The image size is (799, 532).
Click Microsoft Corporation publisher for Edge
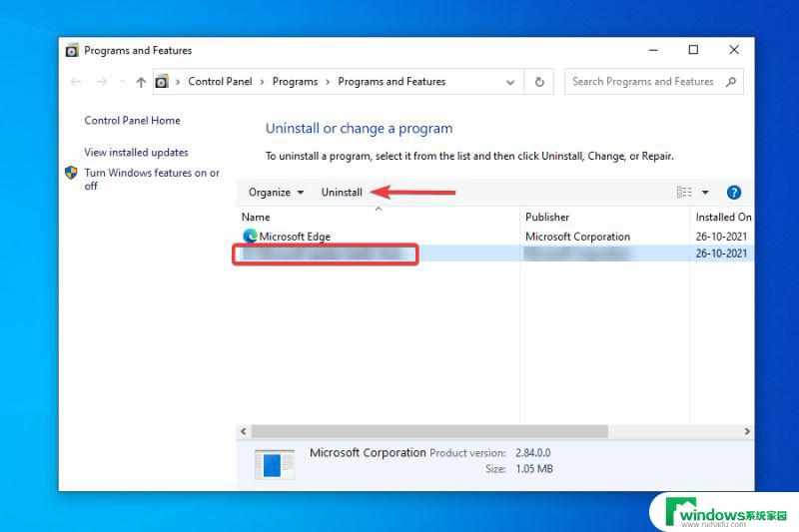tap(577, 237)
